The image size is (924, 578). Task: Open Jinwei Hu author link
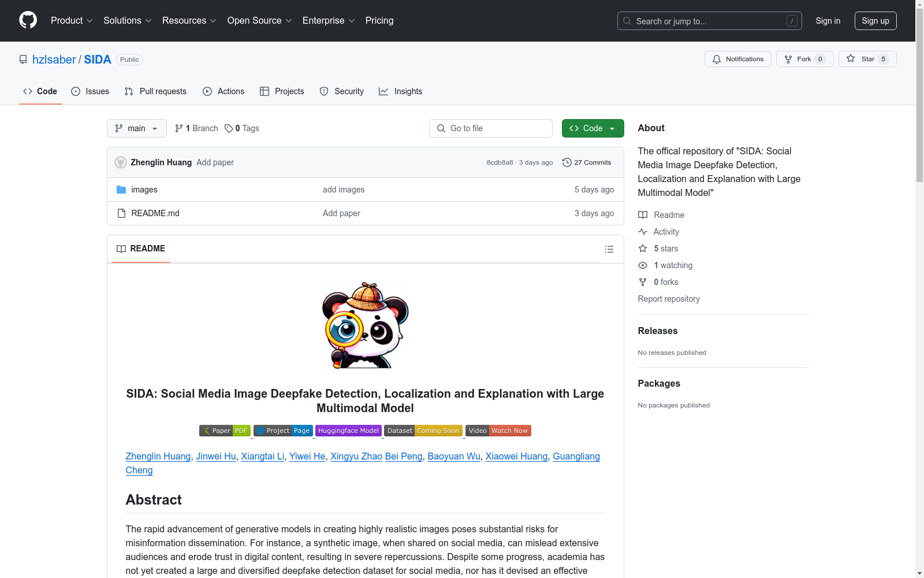tap(216, 456)
